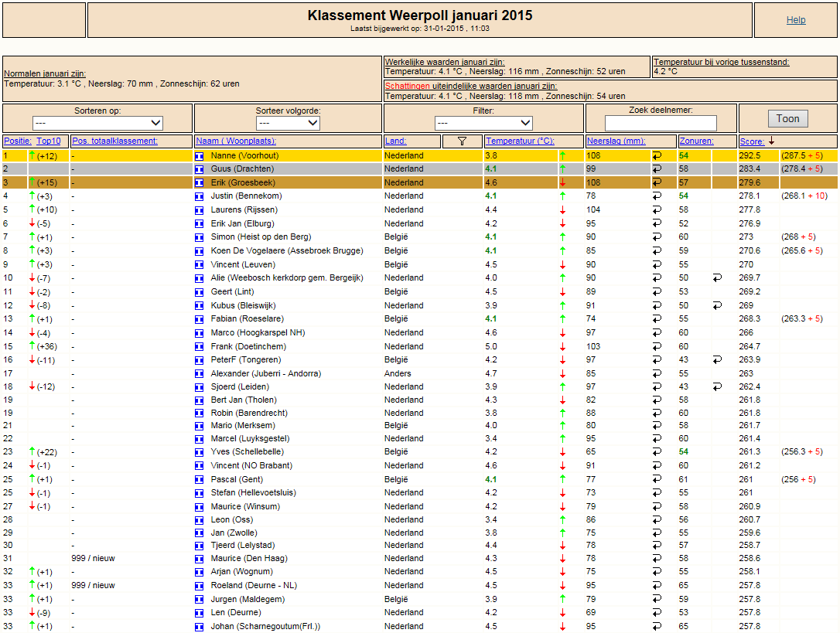The height and width of the screenshot is (633, 840).
Task: Sort by the Temperatuur (°C) column header
Action: click(520, 141)
